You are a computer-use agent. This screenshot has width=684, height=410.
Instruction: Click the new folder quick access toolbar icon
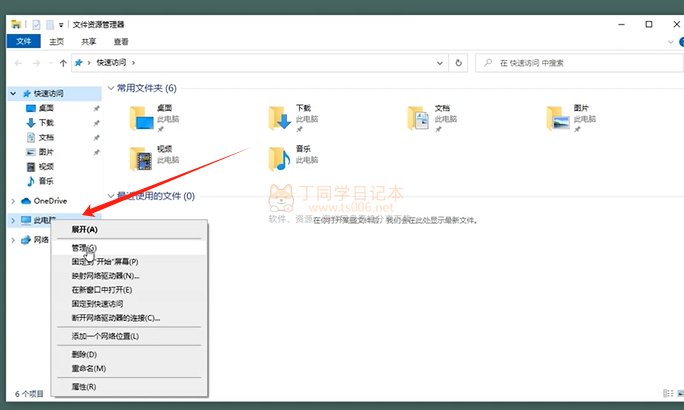point(50,25)
